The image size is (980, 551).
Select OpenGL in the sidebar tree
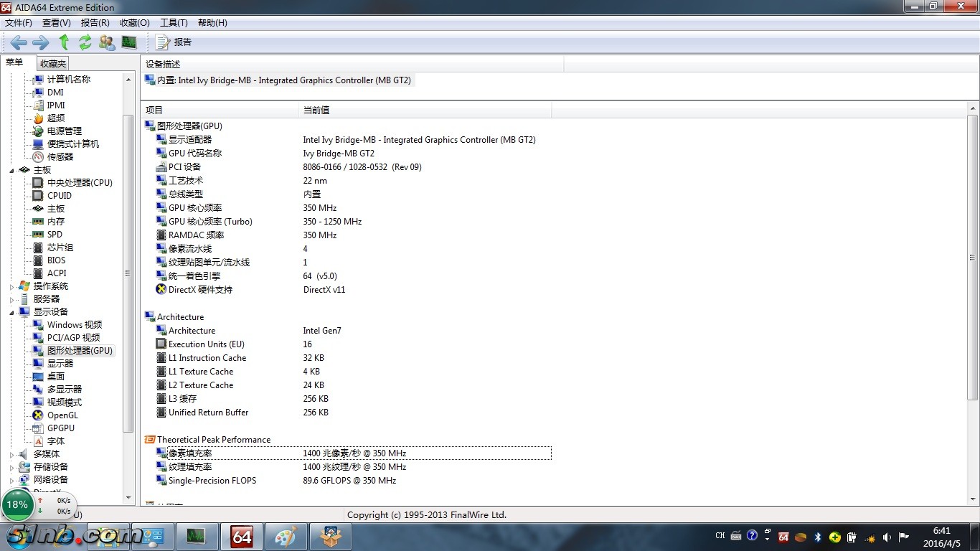(62, 415)
